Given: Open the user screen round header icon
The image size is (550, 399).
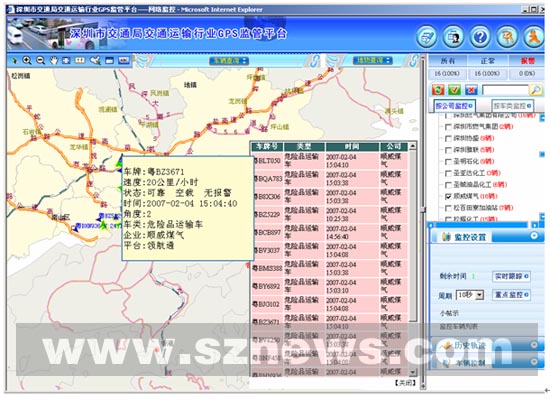Looking at the screenshot, I should pyautogui.click(x=453, y=36).
